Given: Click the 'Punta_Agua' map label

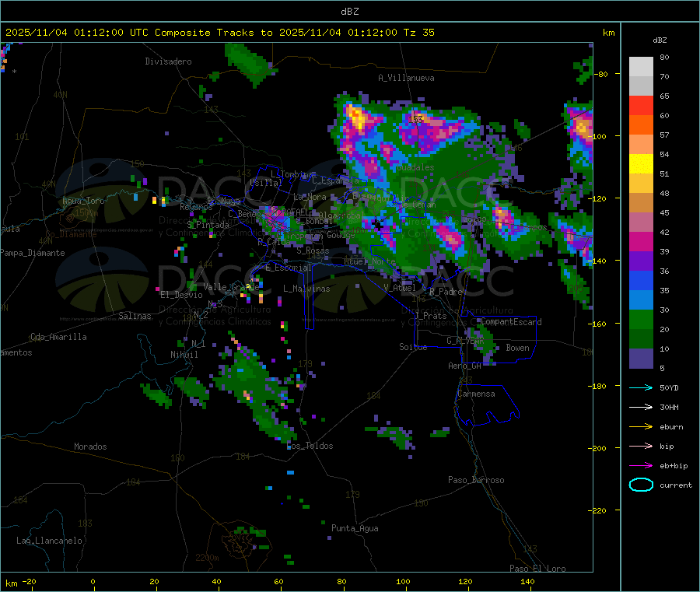Looking at the screenshot, I should pyautogui.click(x=355, y=528).
